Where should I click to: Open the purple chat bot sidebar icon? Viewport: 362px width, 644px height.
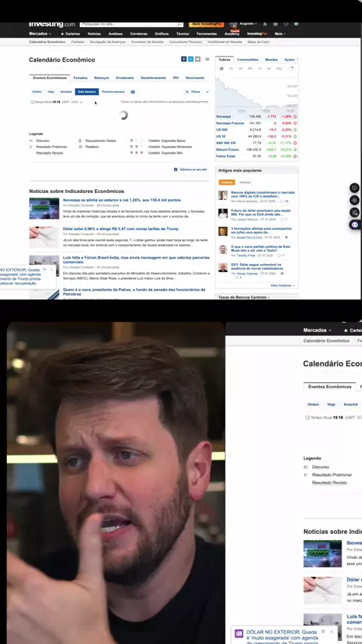click(x=354, y=225)
